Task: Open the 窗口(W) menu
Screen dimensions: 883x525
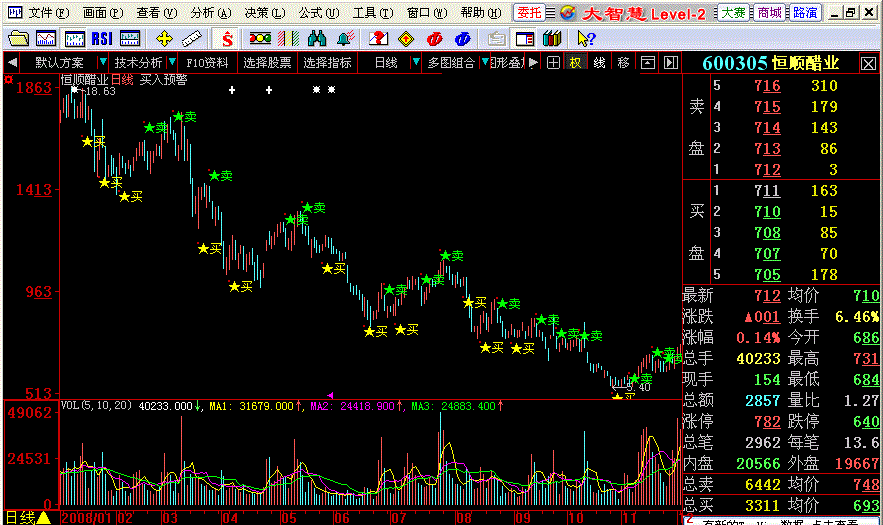Action: 427,12
